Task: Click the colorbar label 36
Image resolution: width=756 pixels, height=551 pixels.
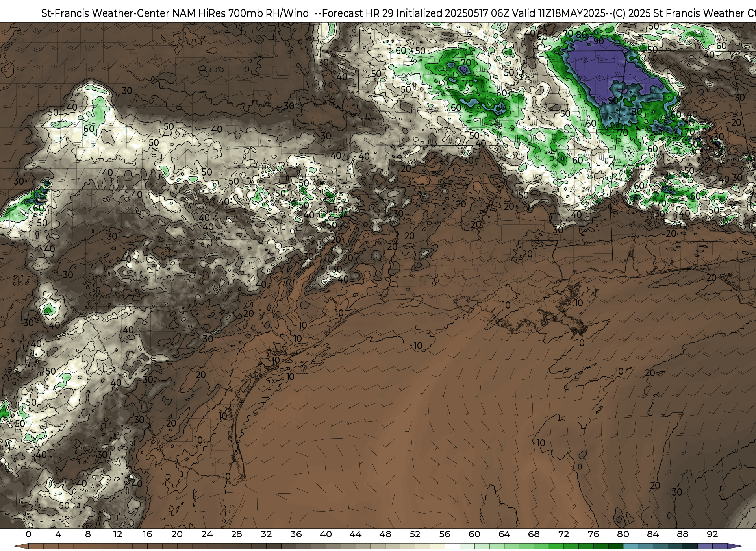Action: [296, 534]
